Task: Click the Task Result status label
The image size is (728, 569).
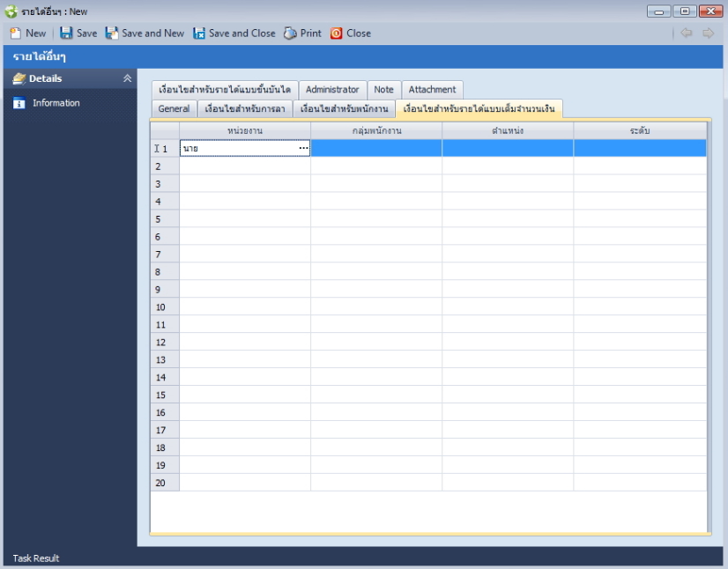Action: click(x=36, y=558)
